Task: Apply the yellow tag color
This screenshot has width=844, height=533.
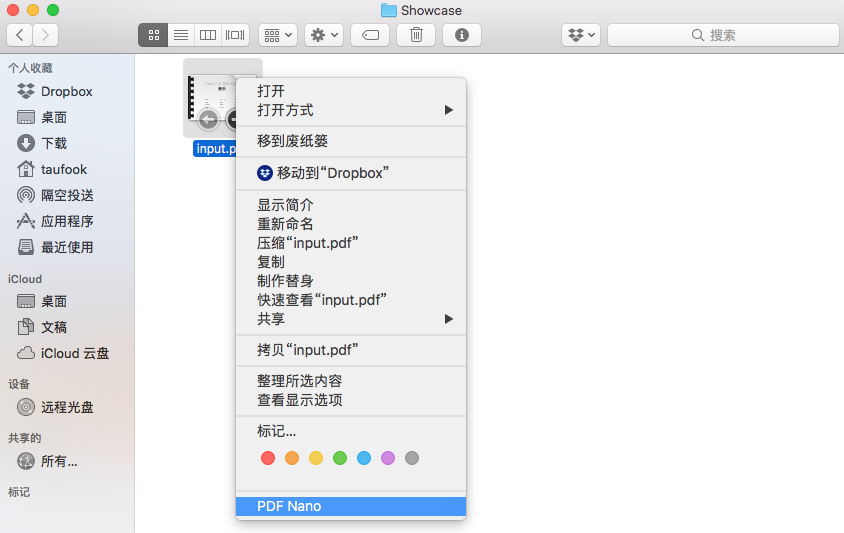Action: 316,458
